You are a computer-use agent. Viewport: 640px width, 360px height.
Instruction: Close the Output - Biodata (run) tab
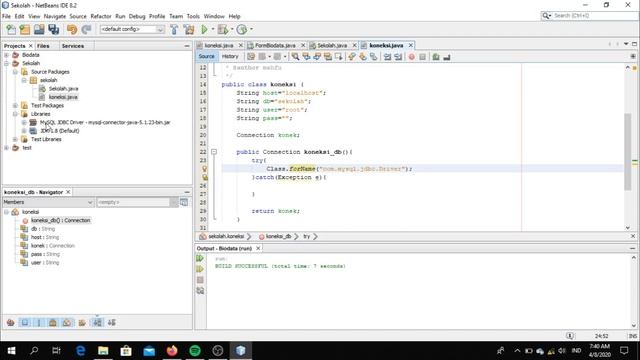click(x=258, y=249)
